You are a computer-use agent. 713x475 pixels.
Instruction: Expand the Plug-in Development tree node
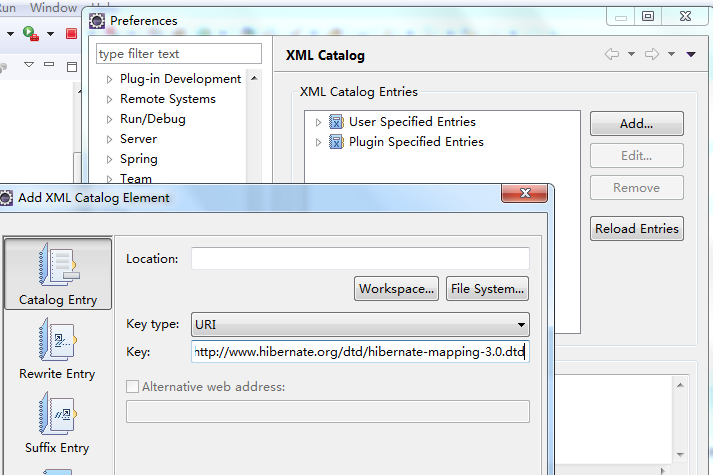[109, 80]
